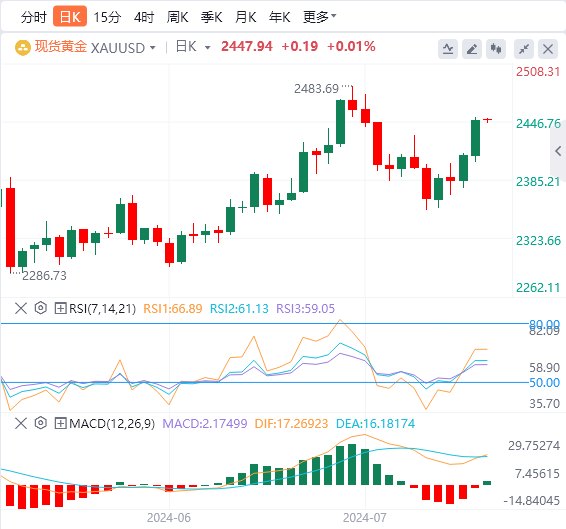This screenshot has width=566, height=529.
Task: Click the tall green candle peaking near 2483
Action: [340, 122]
